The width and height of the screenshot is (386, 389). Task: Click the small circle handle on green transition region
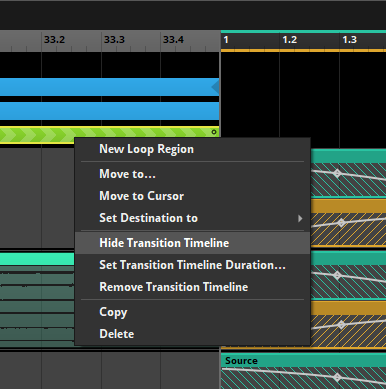click(x=214, y=132)
